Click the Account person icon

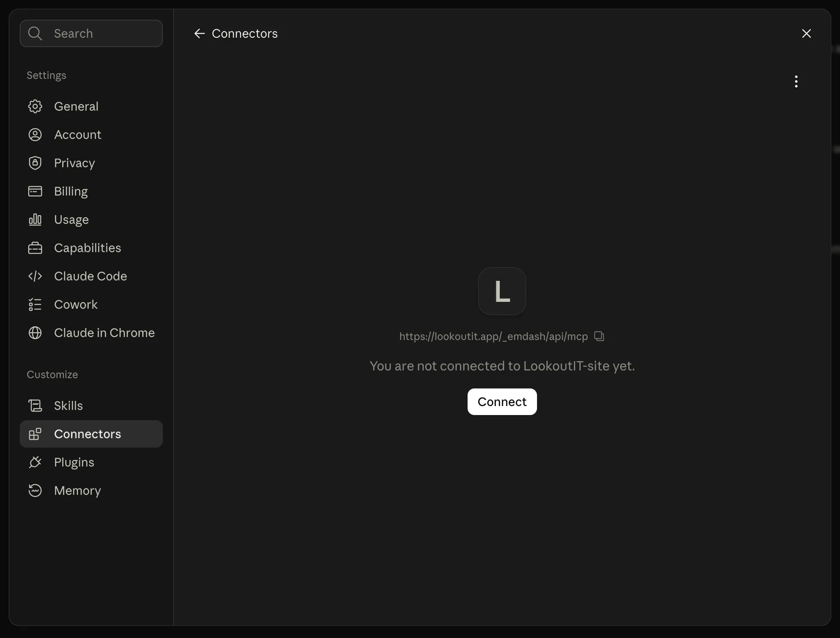(35, 135)
